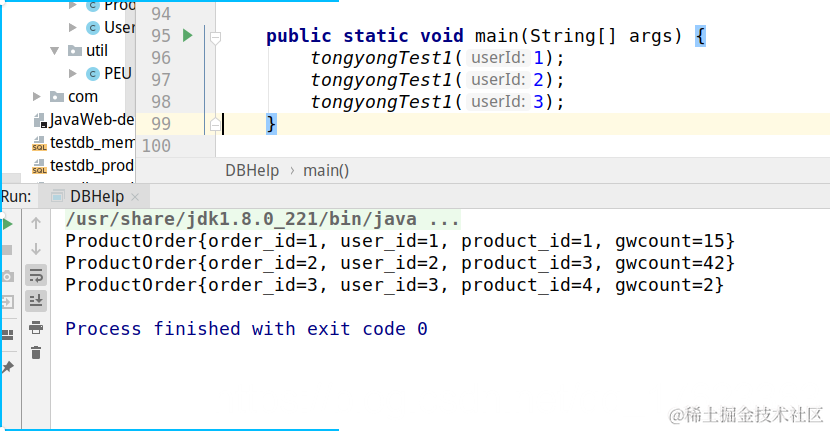
Task: Close the DBHelp run tab
Action: click(x=135, y=197)
